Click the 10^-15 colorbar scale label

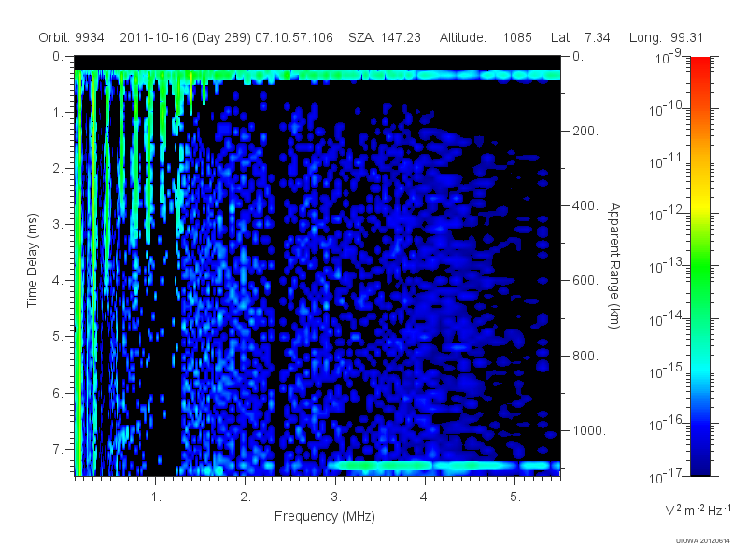[668, 371]
